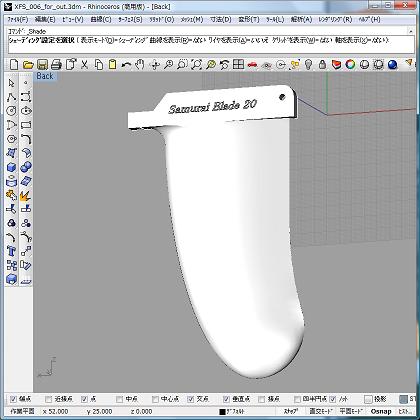Image resolution: width=420 pixels, height=420 pixels.
Task: Open the 編集(E) menu
Action: click(45, 20)
